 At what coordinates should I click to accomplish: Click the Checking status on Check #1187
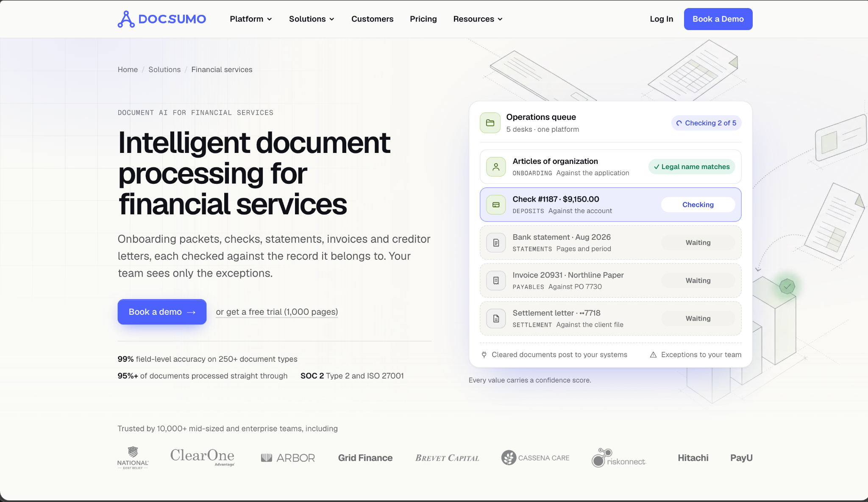(x=698, y=205)
